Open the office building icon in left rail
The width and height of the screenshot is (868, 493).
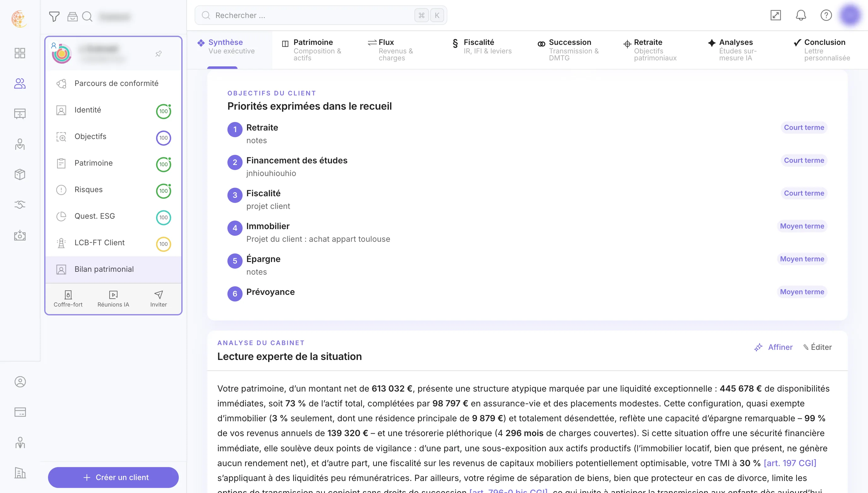20,473
